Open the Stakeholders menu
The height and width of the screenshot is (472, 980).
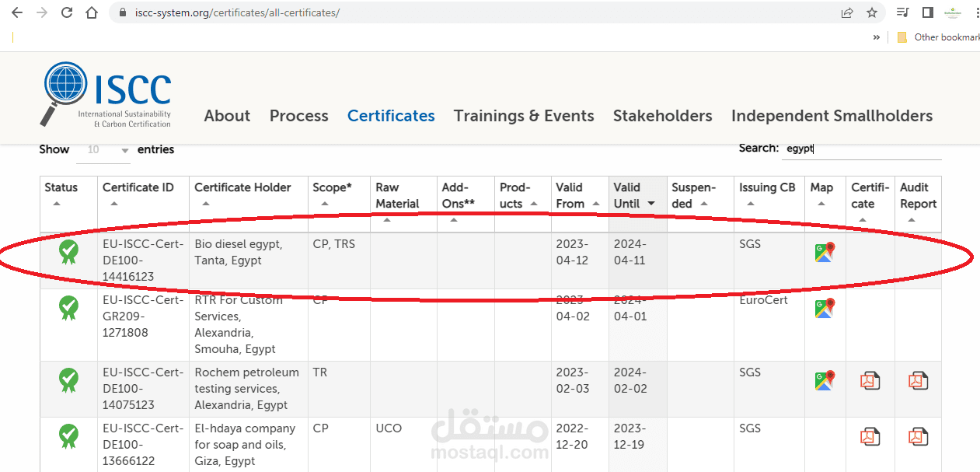tap(663, 116)
